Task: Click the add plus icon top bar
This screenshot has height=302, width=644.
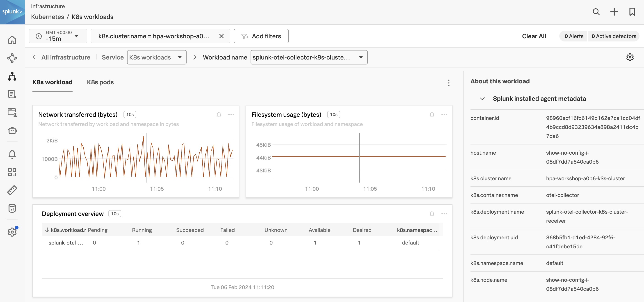Action: click(x=614, y=11)
